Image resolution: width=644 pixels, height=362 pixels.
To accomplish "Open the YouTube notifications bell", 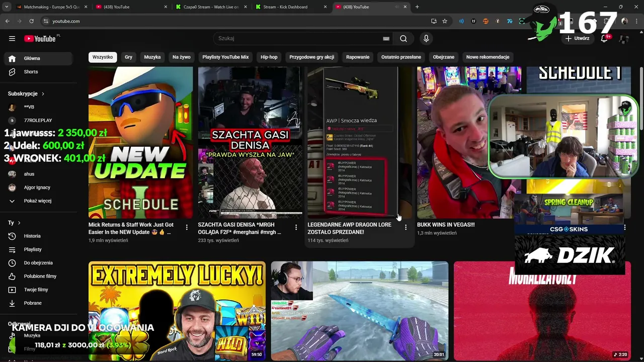I will tap(604, 39).
